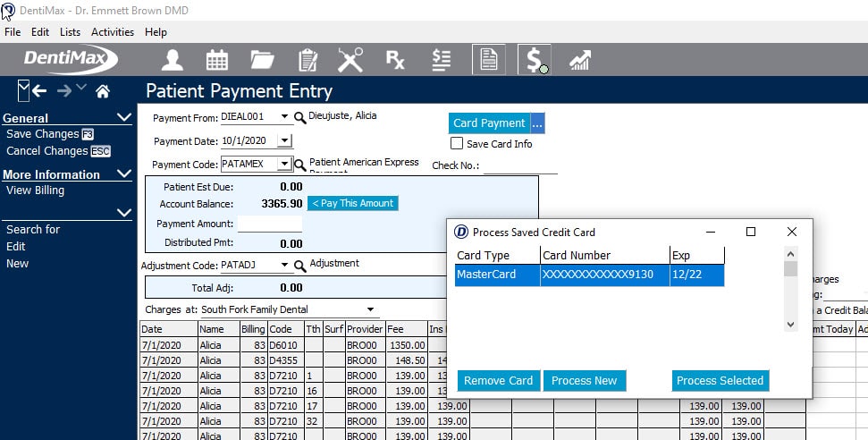Click Save Changes in sidebar
This screenshot has height=440, width=868.
50,134
